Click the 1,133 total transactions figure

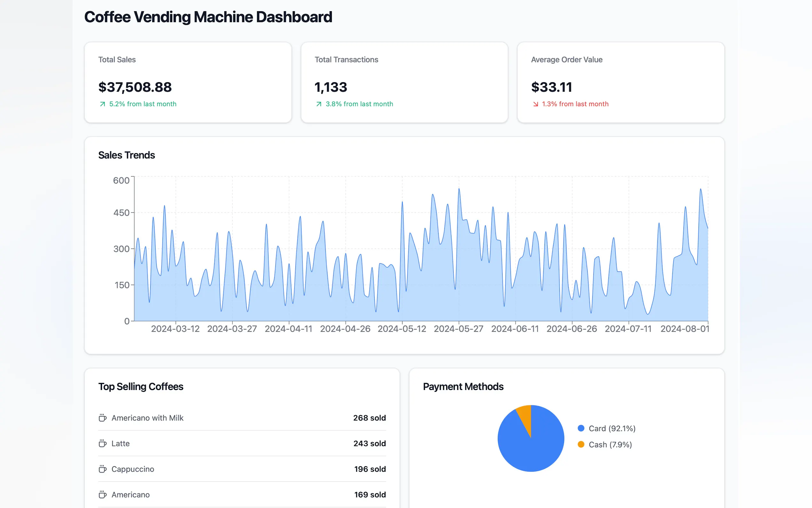[x=331, y=87]
